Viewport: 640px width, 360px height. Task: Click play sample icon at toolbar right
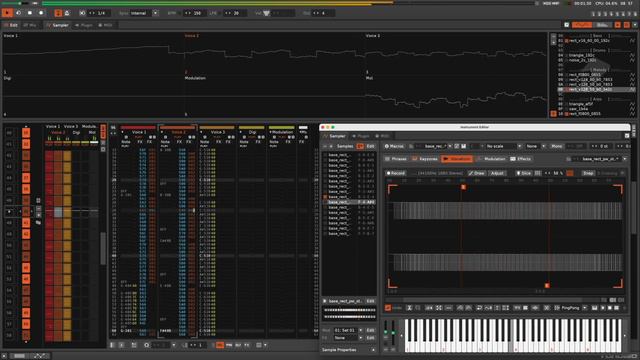click(602, 308)
